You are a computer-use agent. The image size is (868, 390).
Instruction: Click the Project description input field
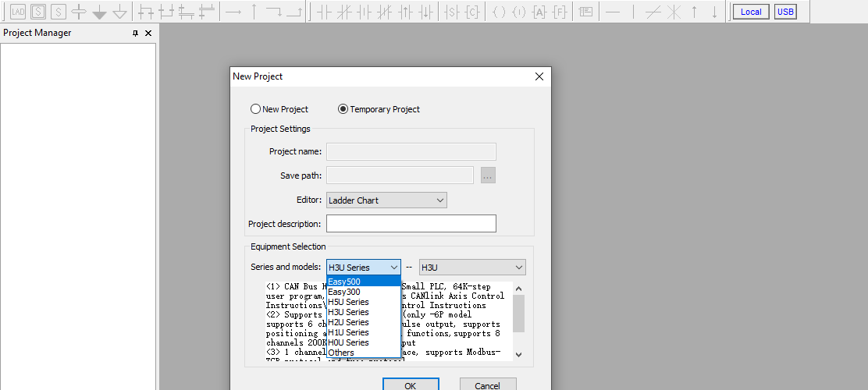(411, 224)
